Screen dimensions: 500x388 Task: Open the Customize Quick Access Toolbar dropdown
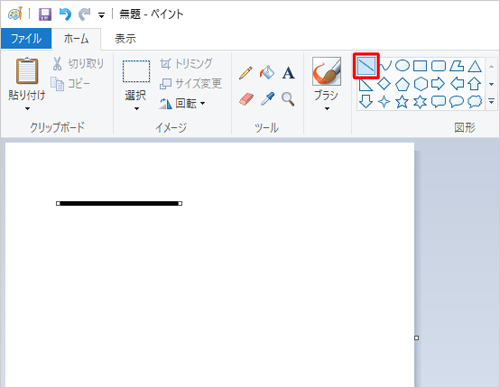click(x=101, y=15)
